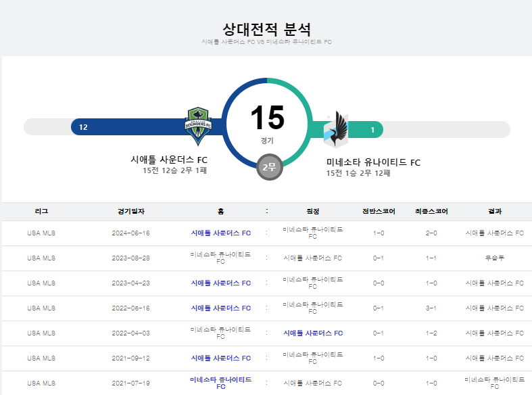Click the record text 15전 12승 2무 1패
532x395 pixels.
174,170
